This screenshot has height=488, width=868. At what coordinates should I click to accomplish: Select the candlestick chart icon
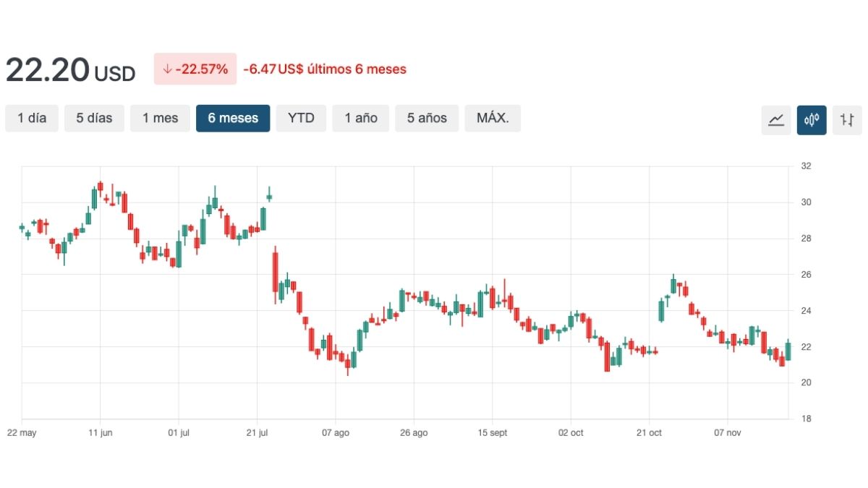coord(811,119)
